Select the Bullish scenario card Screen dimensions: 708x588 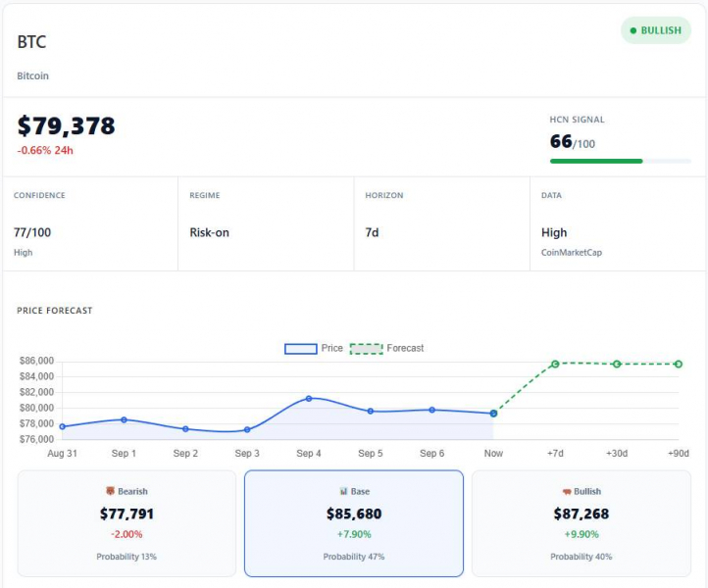pyautogui.click(x=582, y=523)
